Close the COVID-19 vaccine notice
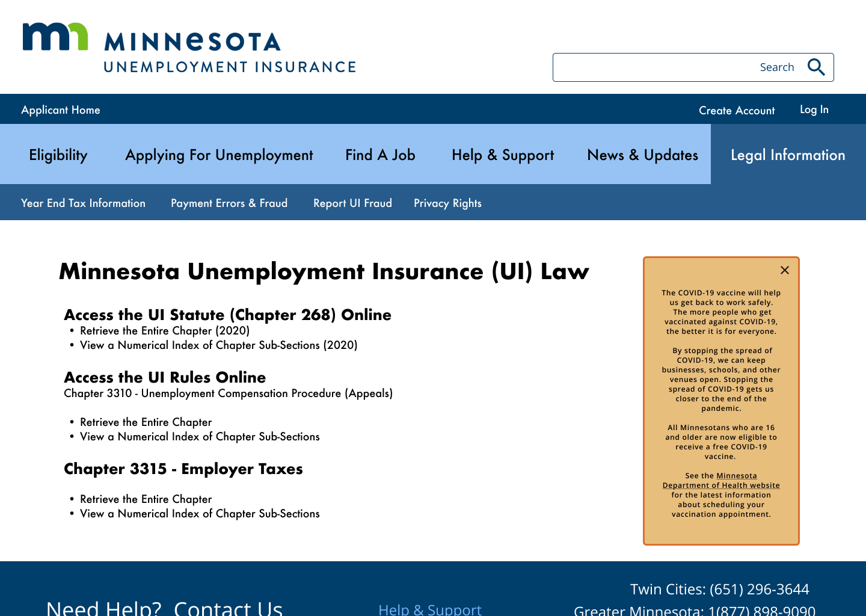The height and width of the screenshot is (616, 866). point(785,270)
